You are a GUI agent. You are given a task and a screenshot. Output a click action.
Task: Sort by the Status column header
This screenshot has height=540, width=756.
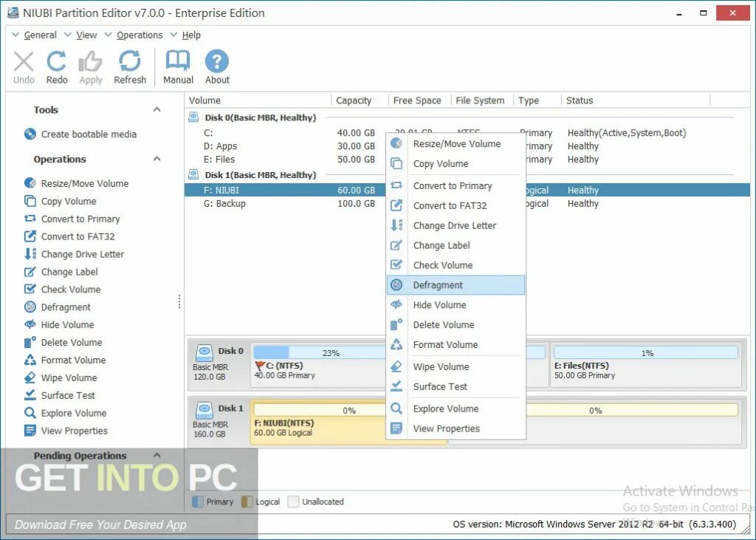point(580,100)
